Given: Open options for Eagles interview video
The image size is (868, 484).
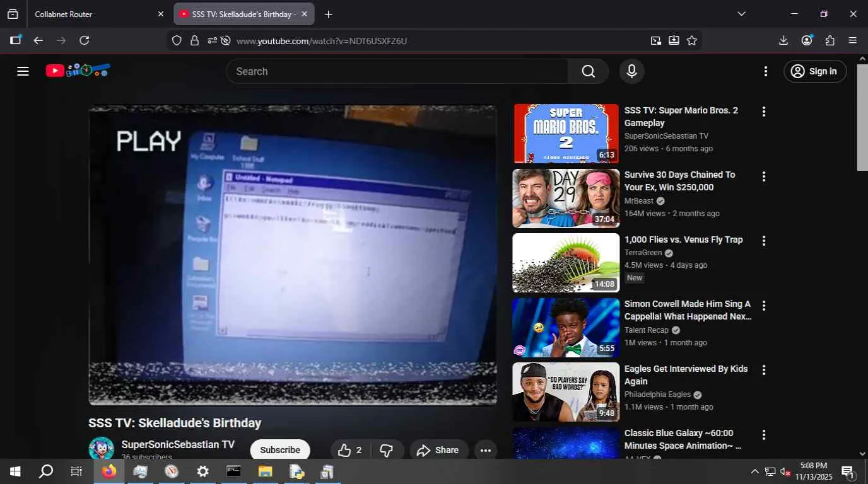Looking at the screenshot, I should click(x=764, y=370).
